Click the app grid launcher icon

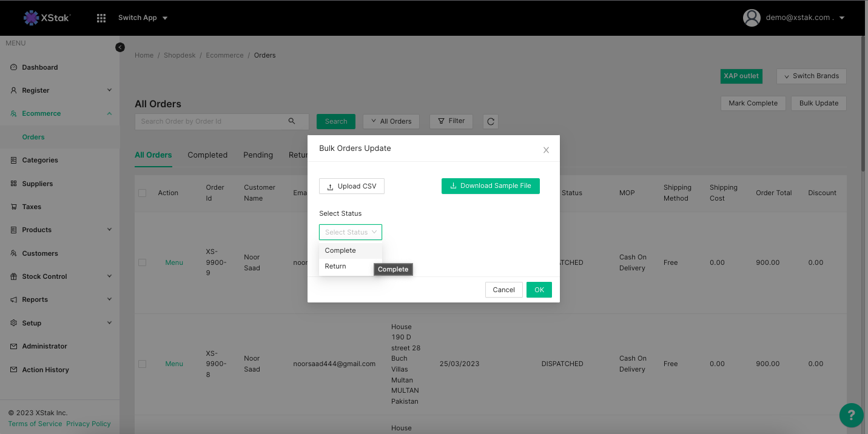101,18
